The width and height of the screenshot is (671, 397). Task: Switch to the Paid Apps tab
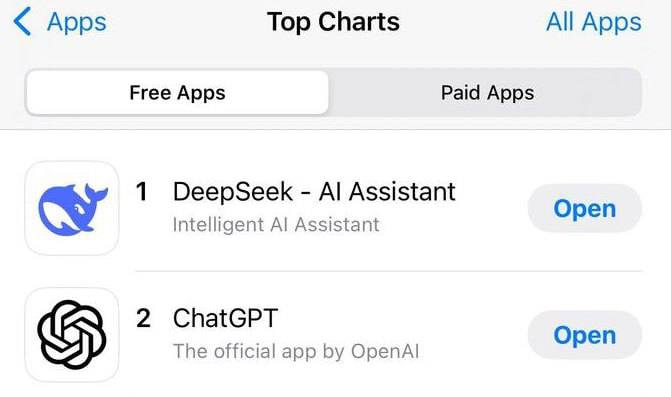(487, 92)
